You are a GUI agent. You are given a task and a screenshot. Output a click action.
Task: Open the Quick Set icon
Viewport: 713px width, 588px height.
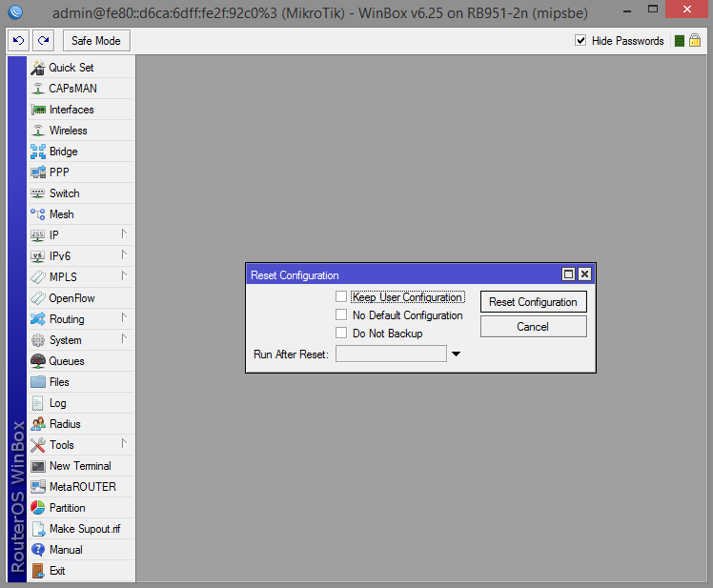coord(38,68)
